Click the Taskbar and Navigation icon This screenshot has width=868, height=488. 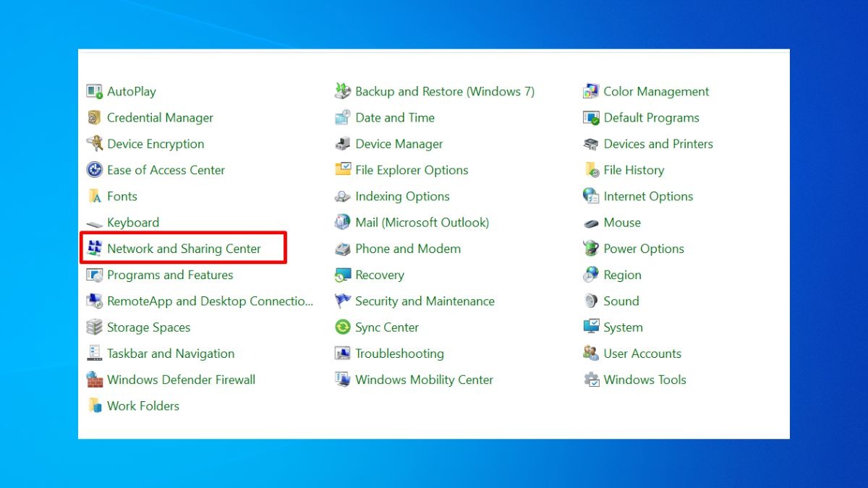click(x=95, y=354)
